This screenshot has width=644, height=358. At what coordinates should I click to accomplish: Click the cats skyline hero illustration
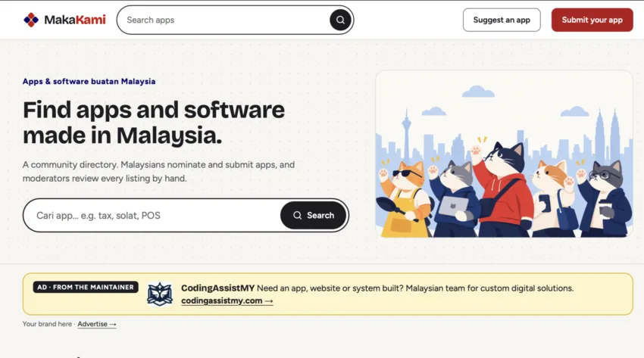coord(504,154)
